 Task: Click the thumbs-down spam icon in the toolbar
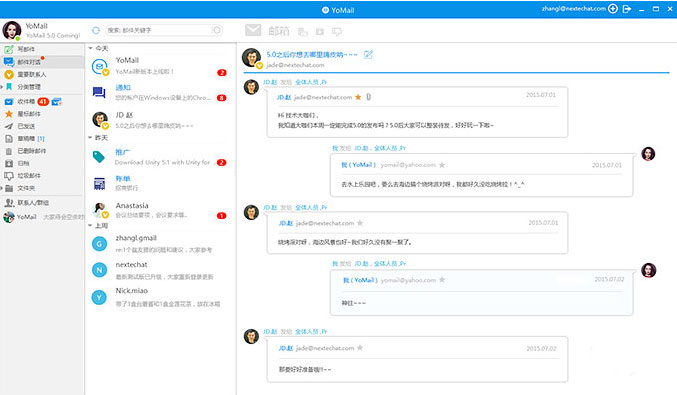coord(337,32)
